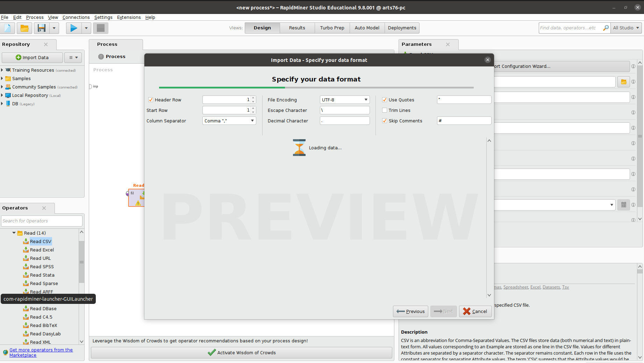Click the Read CSV operator icon
This screenshot has height=363, width=644.
pyautogui.click(x=26, y=241)
